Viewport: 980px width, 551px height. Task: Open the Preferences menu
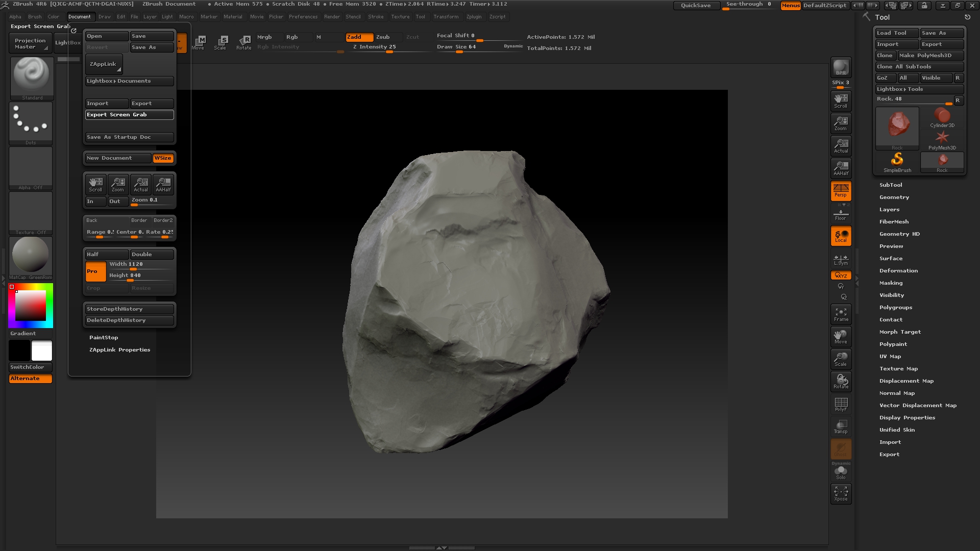tap(303, 17)
